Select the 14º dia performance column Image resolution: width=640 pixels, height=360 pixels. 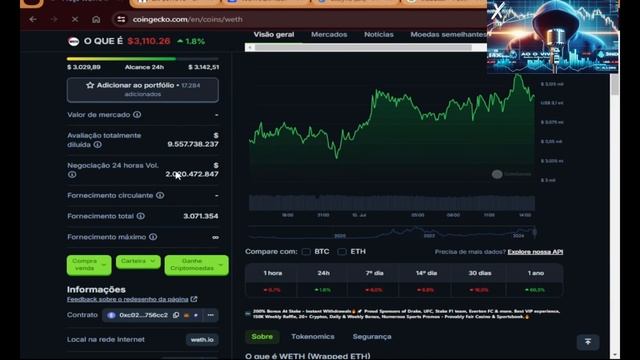(x=426, y=281)
